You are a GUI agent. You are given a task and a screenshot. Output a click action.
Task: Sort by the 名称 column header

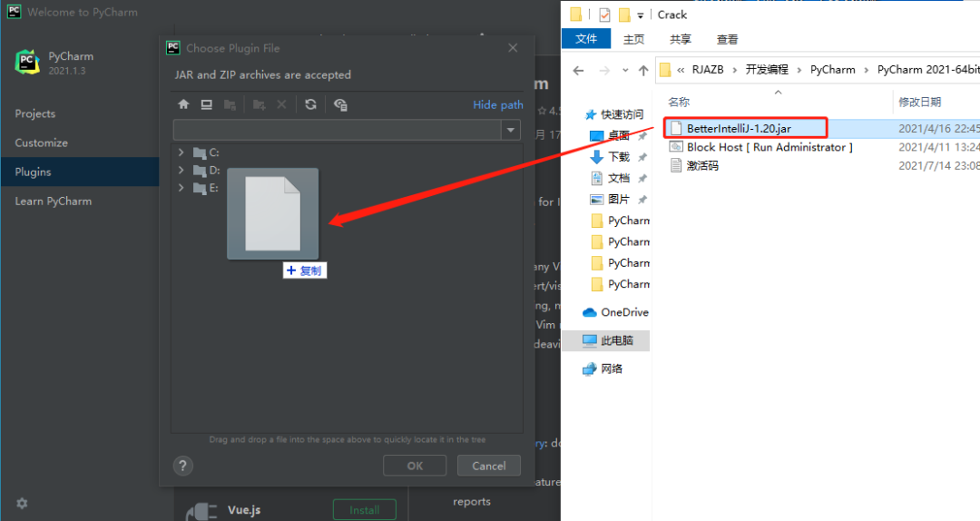[678, 102]
